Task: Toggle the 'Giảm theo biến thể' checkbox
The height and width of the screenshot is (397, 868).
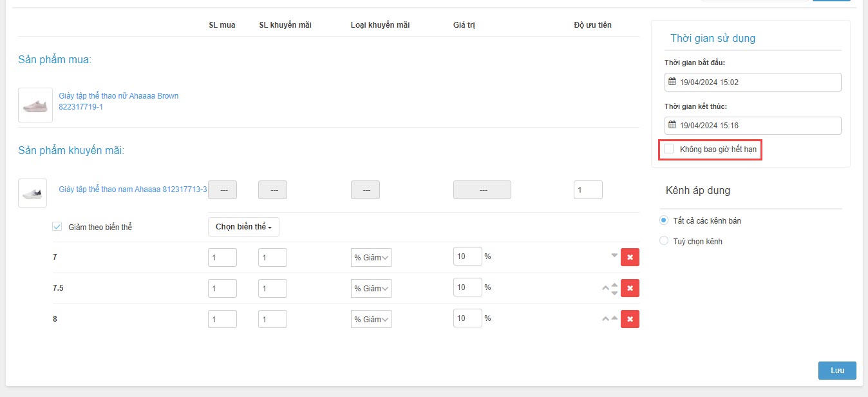Action: [x=57, y=227]
